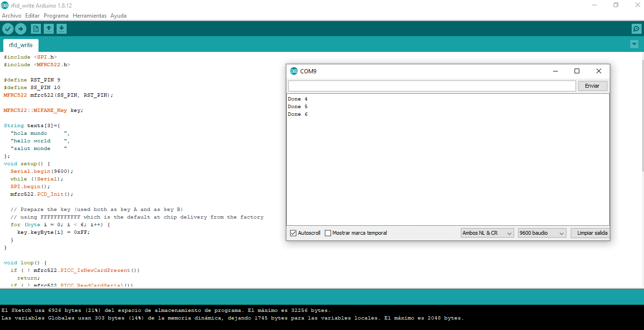Open the 9600 baudio baud-rate dropdown
The height and width of the screenshot is (330, 644).
[542, 233]
